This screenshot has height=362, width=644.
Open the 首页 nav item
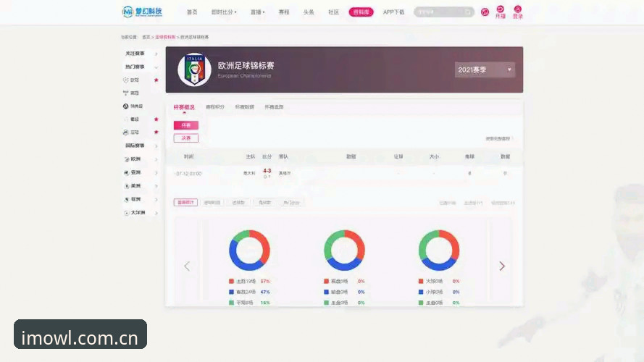click(192, 12)
